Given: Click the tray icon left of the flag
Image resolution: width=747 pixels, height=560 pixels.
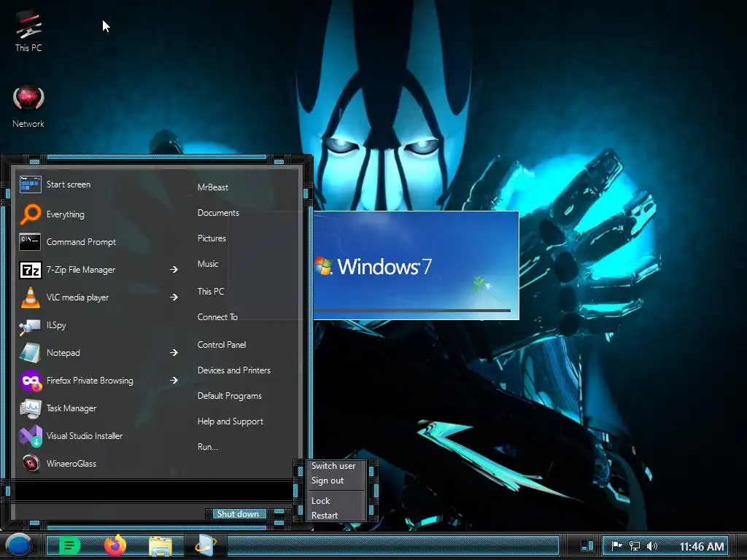Looking at the screenshot, I should pyautogui.click(x=588, y=545).
